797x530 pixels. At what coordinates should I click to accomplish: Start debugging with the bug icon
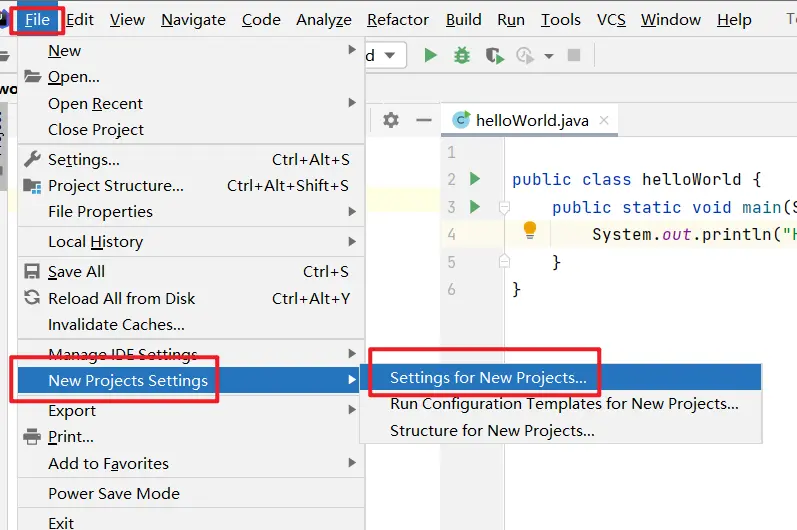click(462, 56)
